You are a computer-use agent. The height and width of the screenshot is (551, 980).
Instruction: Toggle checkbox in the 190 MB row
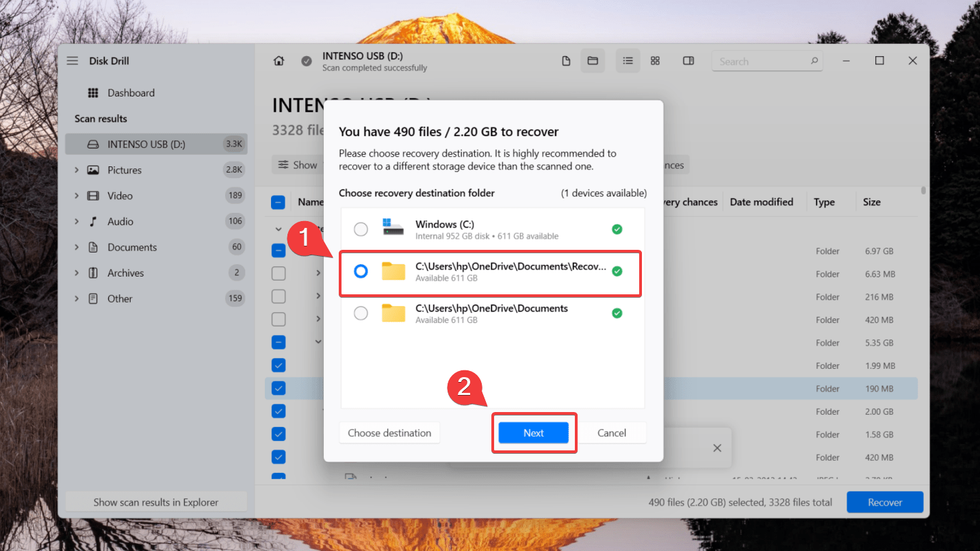[x=279, y=388]
